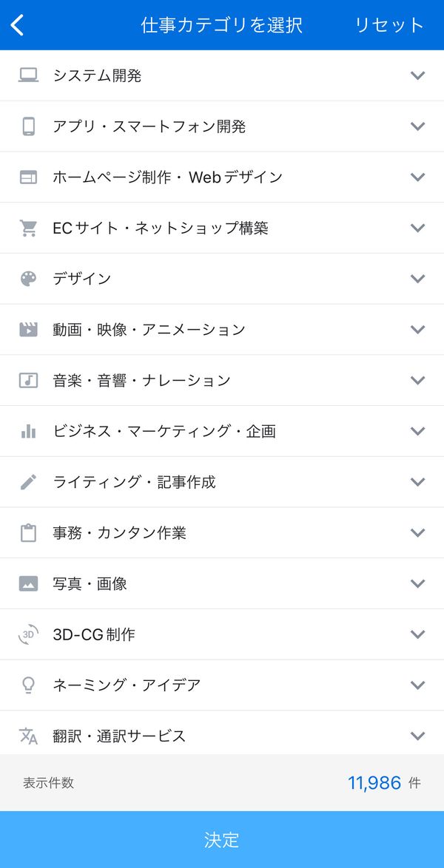Select the 写真・画像 category row
Image resolution: width=444 pixels, height=868 pixels.
click(222, 583)
